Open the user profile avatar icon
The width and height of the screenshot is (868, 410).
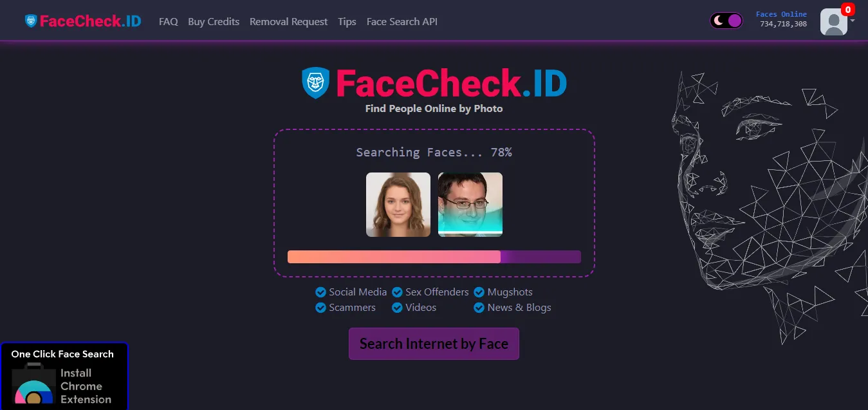click(x=833, y=21)
